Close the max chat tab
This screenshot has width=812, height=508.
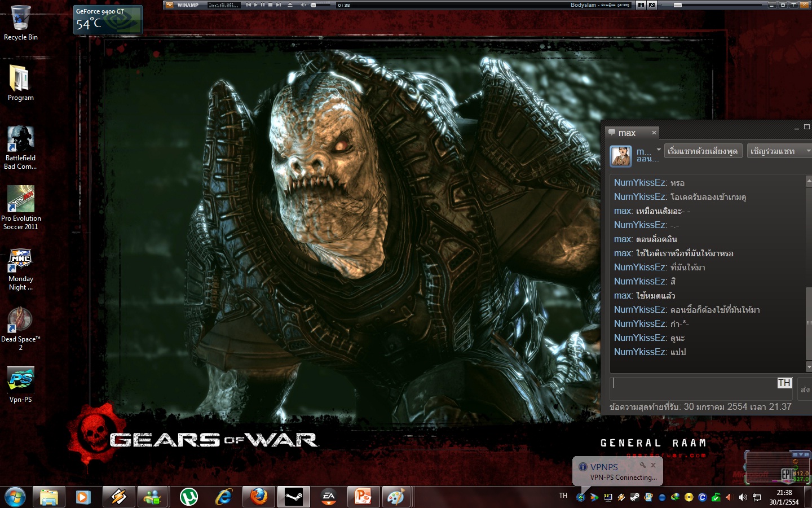(654, 133)
